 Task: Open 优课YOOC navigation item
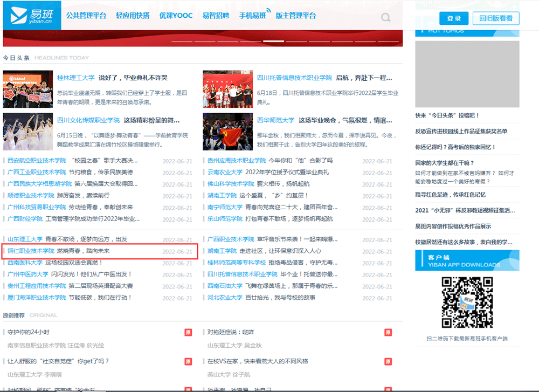[176, 16]
